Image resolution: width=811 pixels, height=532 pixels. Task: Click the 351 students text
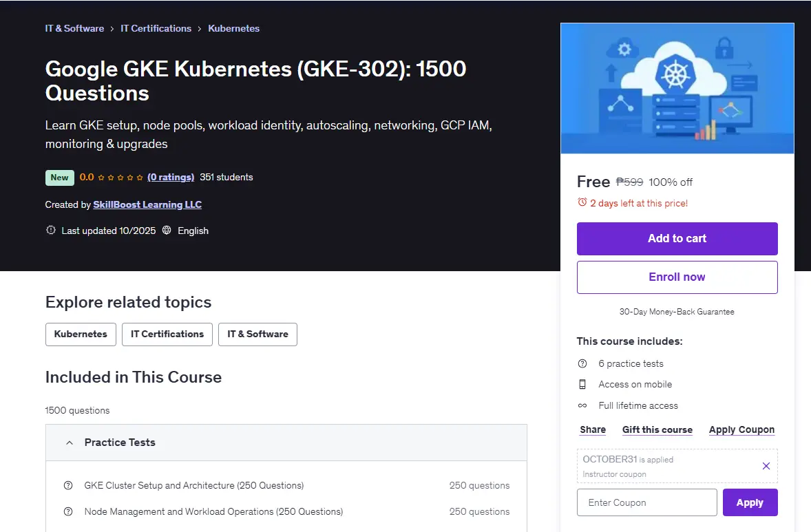pyautogui.click(x=227, y=178)
